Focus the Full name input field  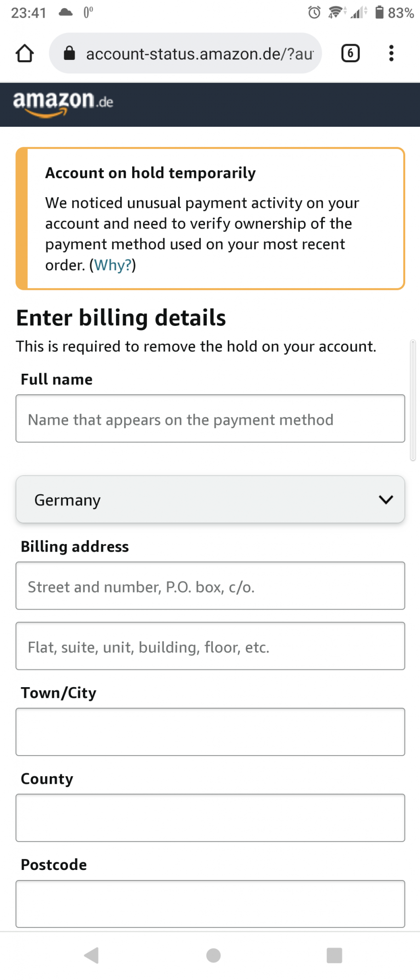[x=210, y=419]
